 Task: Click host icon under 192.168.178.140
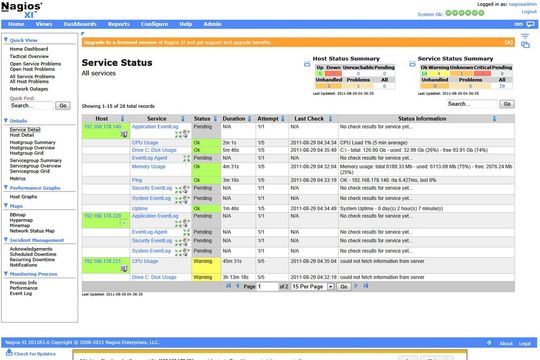pos(124,134)
